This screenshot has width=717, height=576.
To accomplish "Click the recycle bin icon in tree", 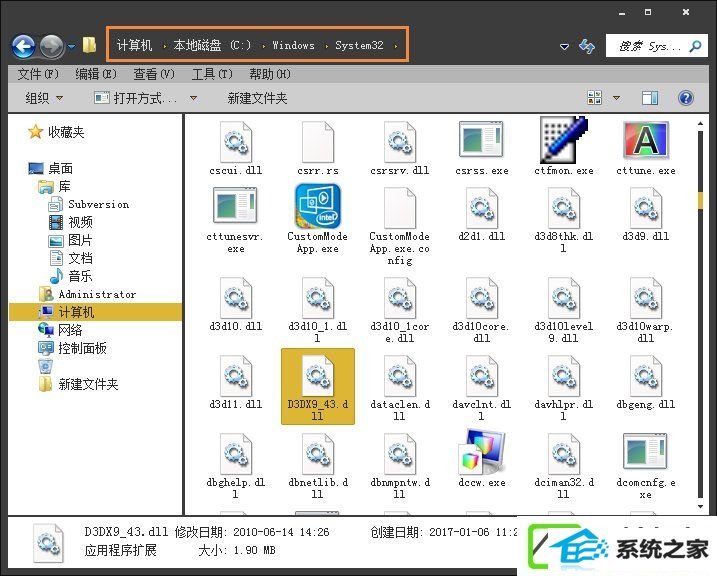I will (45, 366).
